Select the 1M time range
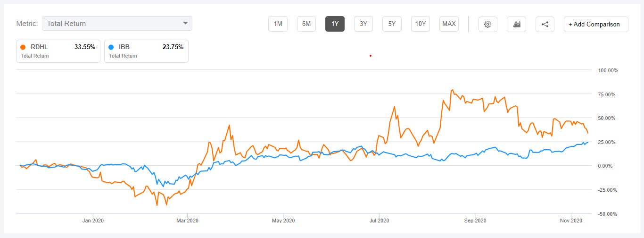644x238 pixels. pyautogui.click(x=278, y=24)
